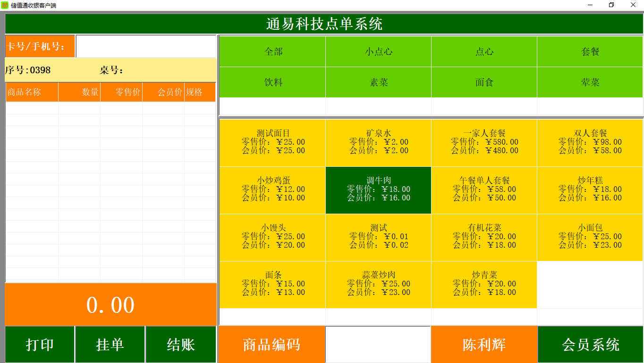Image resolution: width=644 pixels, height=363 pixels.
Task: Choose the 一家人套餐 item
Action: pos(484,143)
